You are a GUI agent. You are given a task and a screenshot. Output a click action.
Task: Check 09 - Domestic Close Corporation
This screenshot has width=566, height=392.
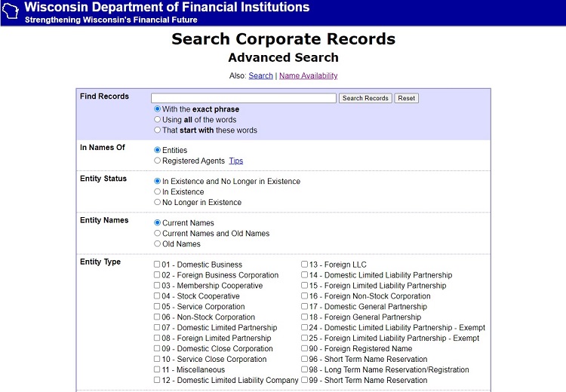157,348
